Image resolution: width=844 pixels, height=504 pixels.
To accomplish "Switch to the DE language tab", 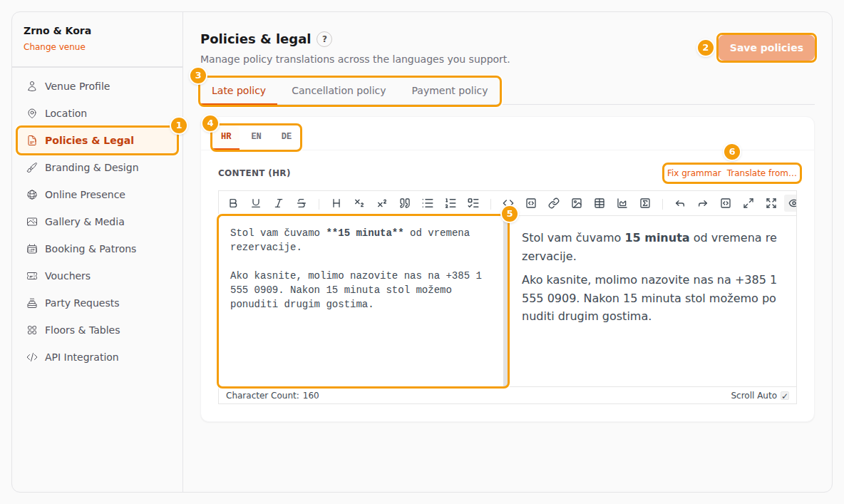I will coord(287,136).
